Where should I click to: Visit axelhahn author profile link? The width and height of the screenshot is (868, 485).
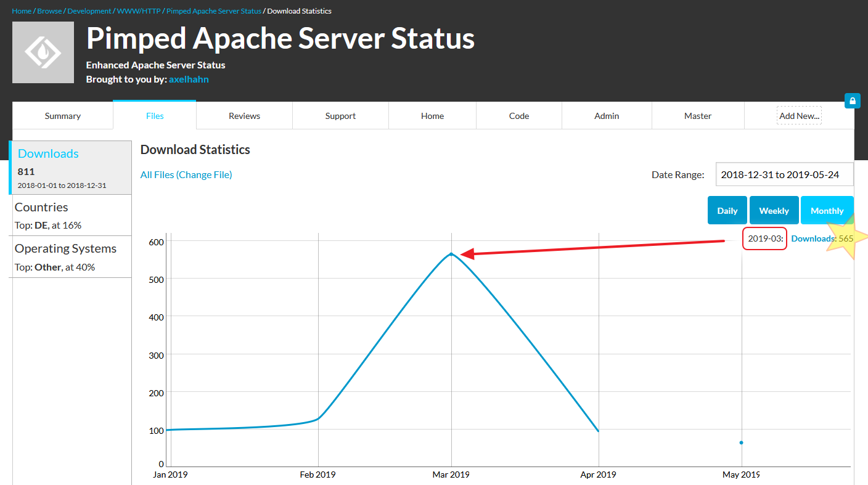[189, 79]
